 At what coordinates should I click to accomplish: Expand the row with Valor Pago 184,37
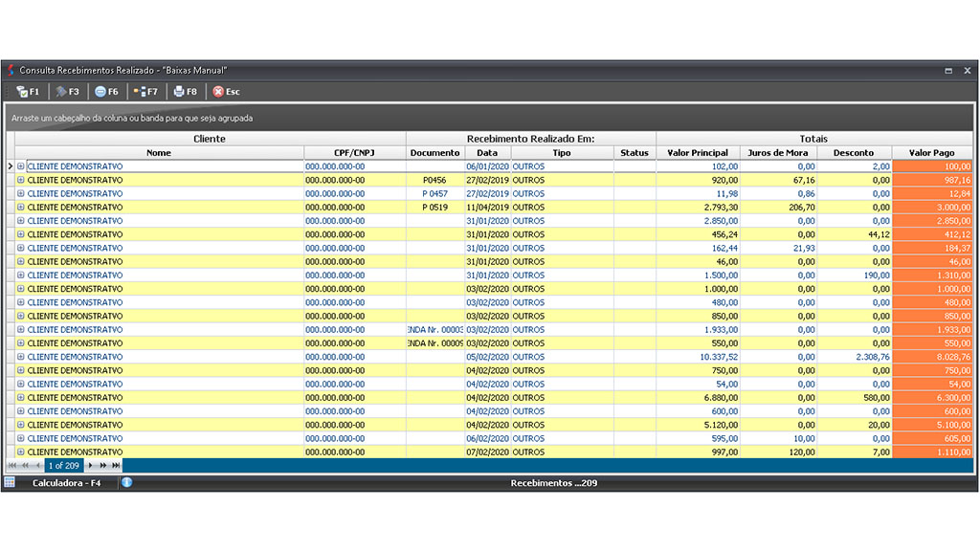21,248
